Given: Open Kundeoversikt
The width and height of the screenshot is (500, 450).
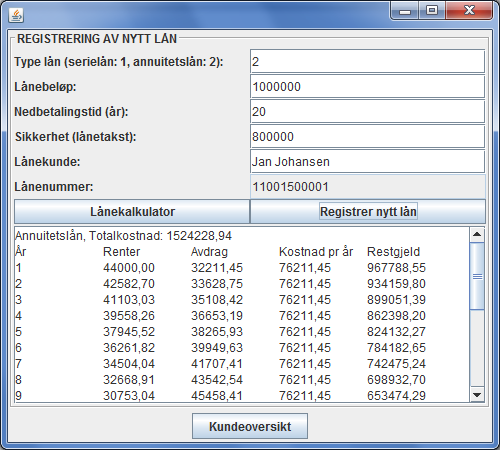Looking at the screenshot, I should point(250,426).
